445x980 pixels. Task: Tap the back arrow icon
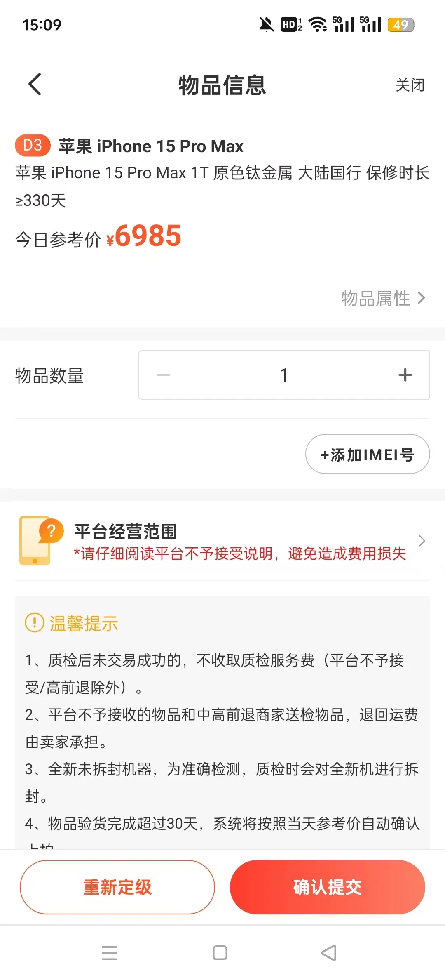point(35,85)
